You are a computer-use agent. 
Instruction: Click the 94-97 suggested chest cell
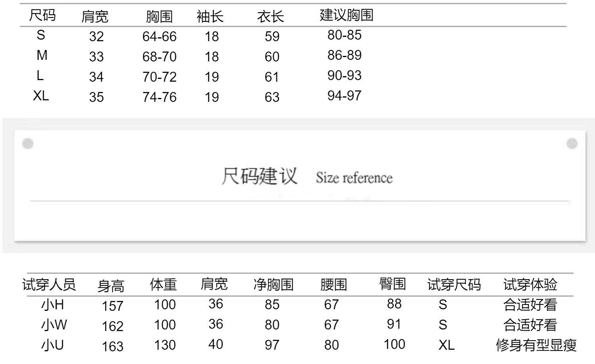344,96
